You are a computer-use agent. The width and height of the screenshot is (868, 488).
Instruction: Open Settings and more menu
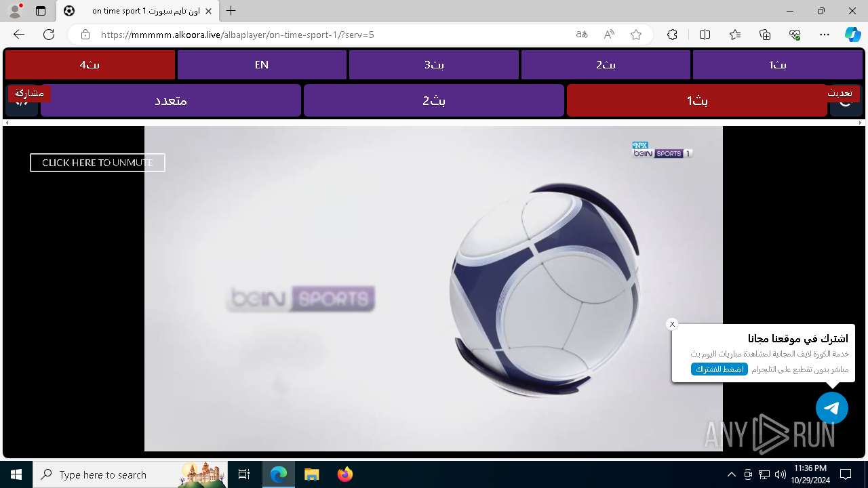(825, 35)
